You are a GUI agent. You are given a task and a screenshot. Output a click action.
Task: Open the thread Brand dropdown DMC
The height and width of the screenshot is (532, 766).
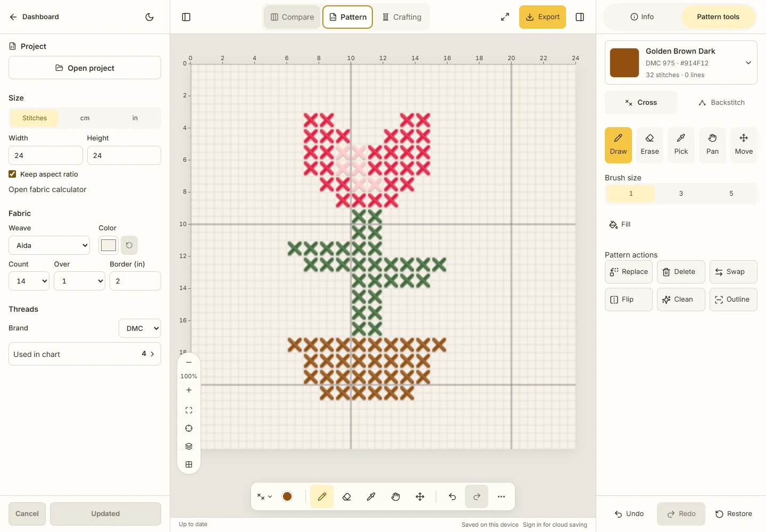coord(140,328)
